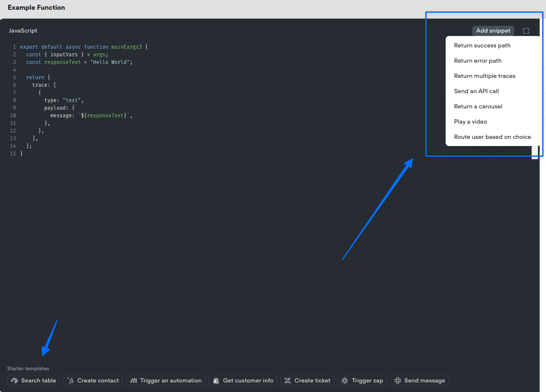Use the Trigger an automation template
This screenshot has height=392, width=546.
point(166,381)
